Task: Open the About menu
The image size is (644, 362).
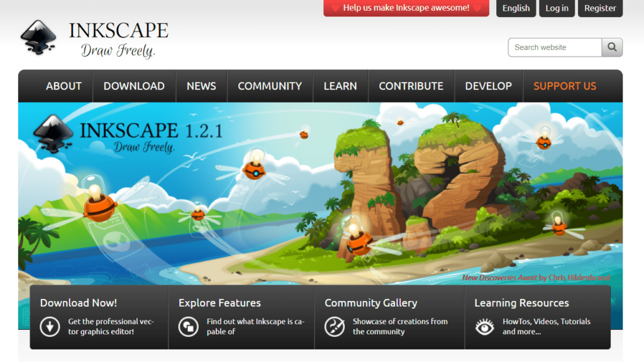Action: [x=64, y=86]
